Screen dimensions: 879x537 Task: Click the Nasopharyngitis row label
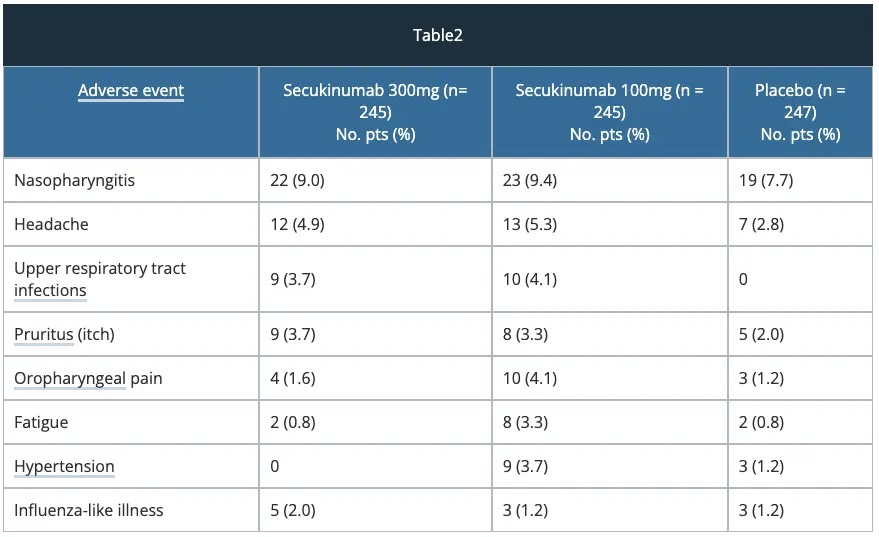[75, 181]
